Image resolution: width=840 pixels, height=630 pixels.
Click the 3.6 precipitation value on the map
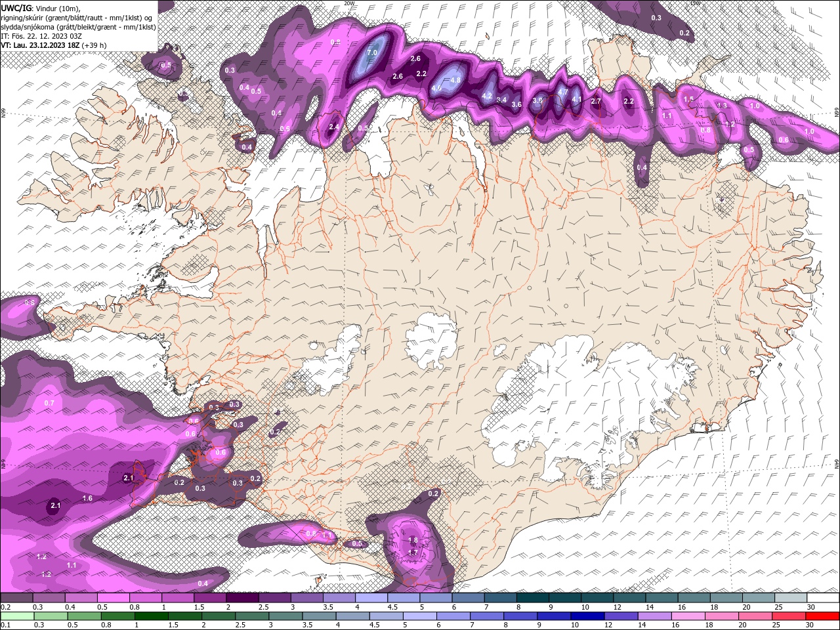pos(516,104)
